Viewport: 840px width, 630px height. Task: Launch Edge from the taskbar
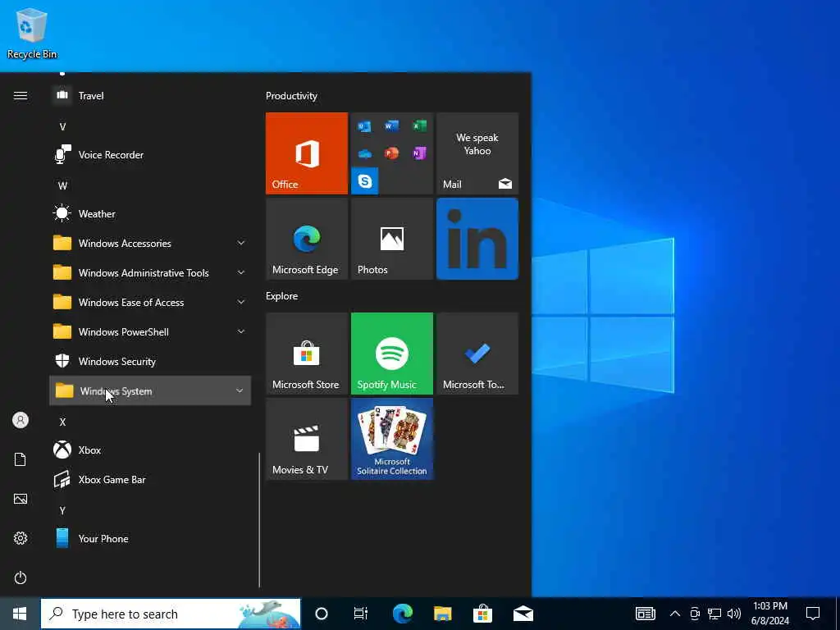click(x=402, y=614)
